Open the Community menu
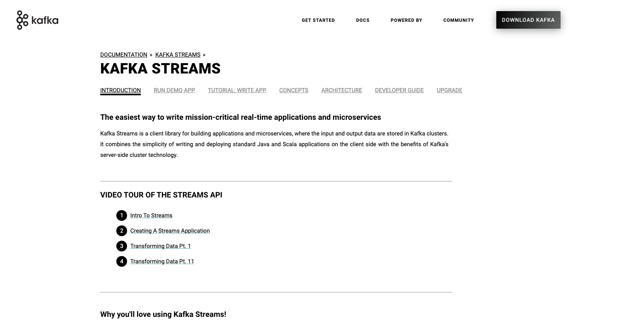 coord(458,20)
